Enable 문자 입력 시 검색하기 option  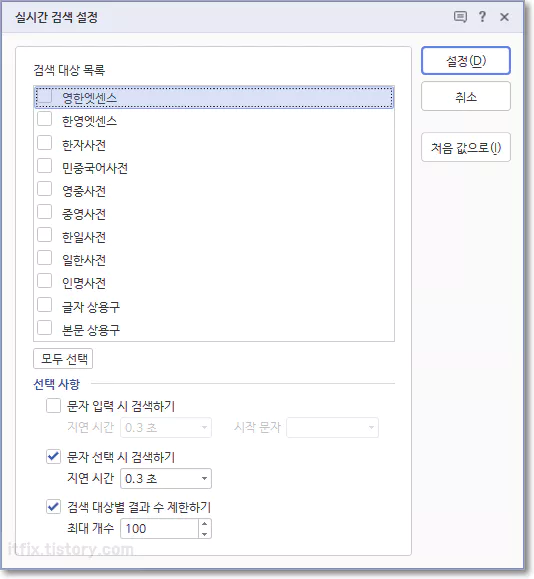tap(54, 406)
